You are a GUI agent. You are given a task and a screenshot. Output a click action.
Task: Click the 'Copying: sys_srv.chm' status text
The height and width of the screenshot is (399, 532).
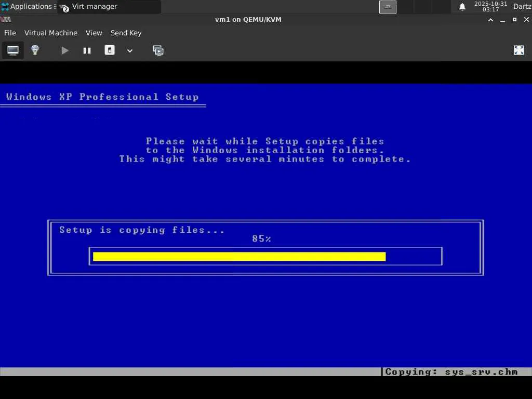coord(451,372)
